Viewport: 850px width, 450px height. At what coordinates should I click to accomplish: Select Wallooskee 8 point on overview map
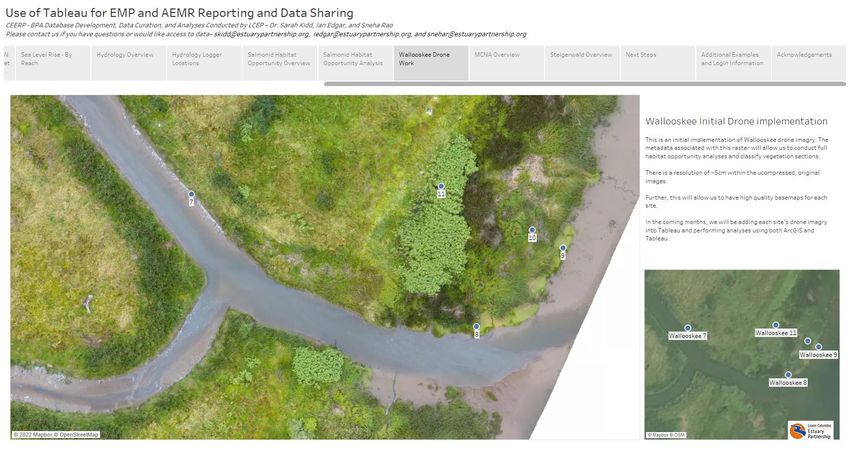(x=788, y=375)
